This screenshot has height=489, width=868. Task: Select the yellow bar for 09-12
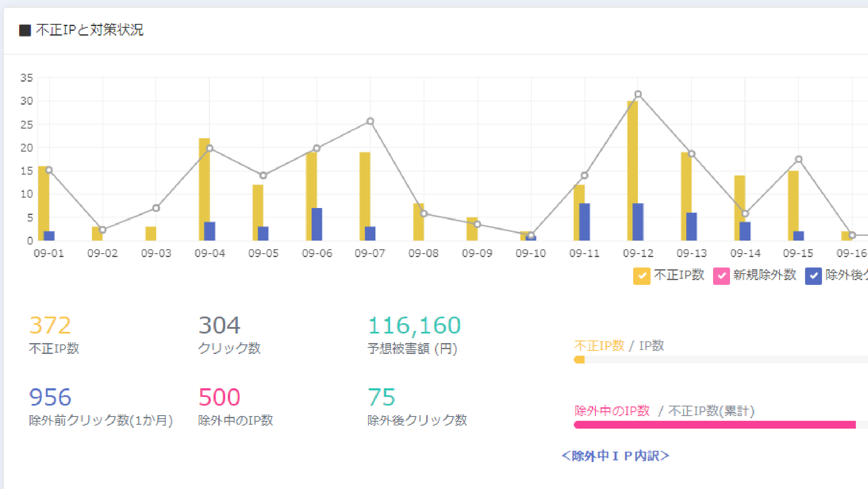pyautogui.click(x=632, y=171)
